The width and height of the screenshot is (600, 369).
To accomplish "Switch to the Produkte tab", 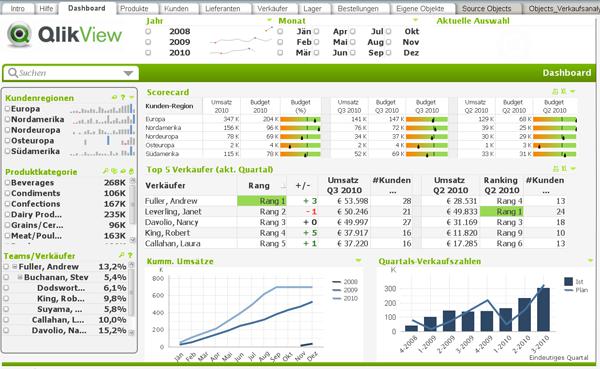I will (x=134, y=8).
